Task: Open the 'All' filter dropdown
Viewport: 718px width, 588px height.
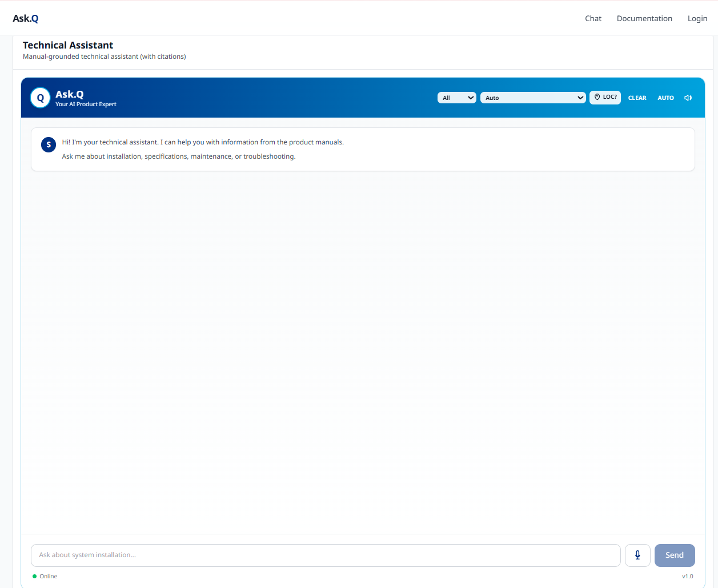Action: pyautogui.click(x=457, y=98)
